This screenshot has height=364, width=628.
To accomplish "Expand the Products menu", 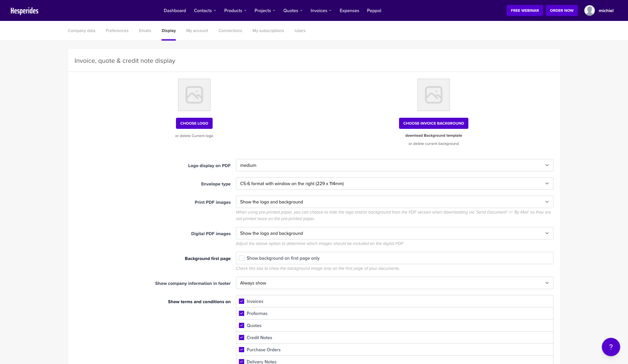I will 235,10.
